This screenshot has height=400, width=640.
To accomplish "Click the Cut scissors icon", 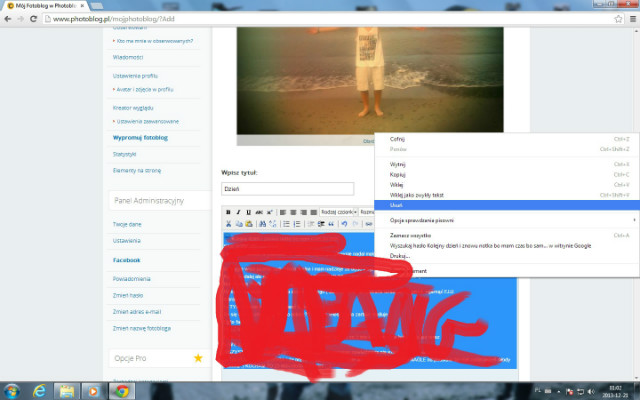I will pos(228,224).
